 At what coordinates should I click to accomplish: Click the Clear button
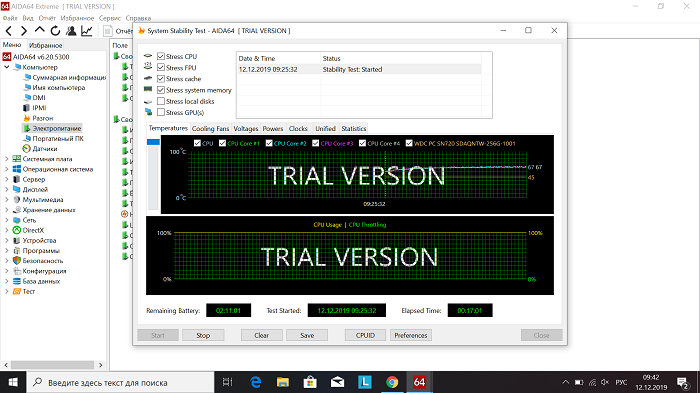click(x=262, y=335)
